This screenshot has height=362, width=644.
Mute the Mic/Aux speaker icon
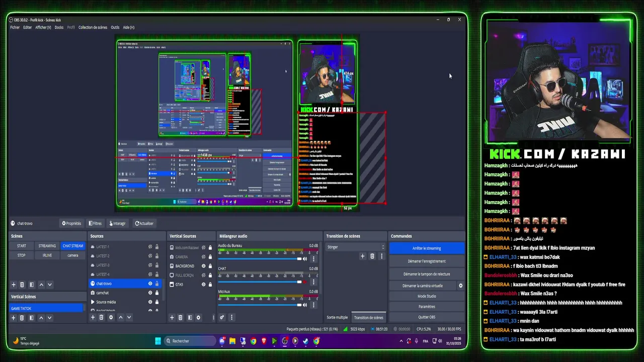(x=305, y=305)
